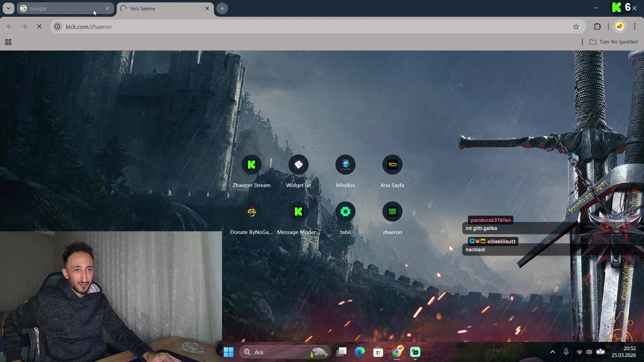Minimize the Chrome window

(x=596, y=8)
